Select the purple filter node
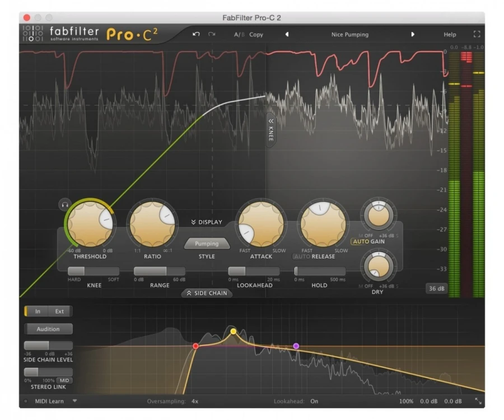The height and width of the screenshot is (420, 504). click(296, 346)
